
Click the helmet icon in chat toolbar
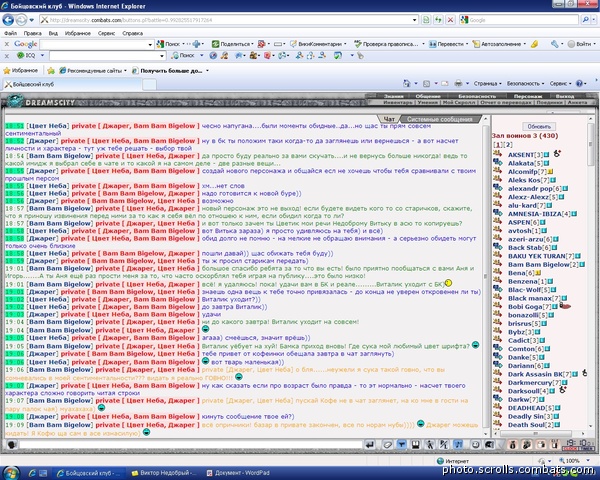point(489,444)
